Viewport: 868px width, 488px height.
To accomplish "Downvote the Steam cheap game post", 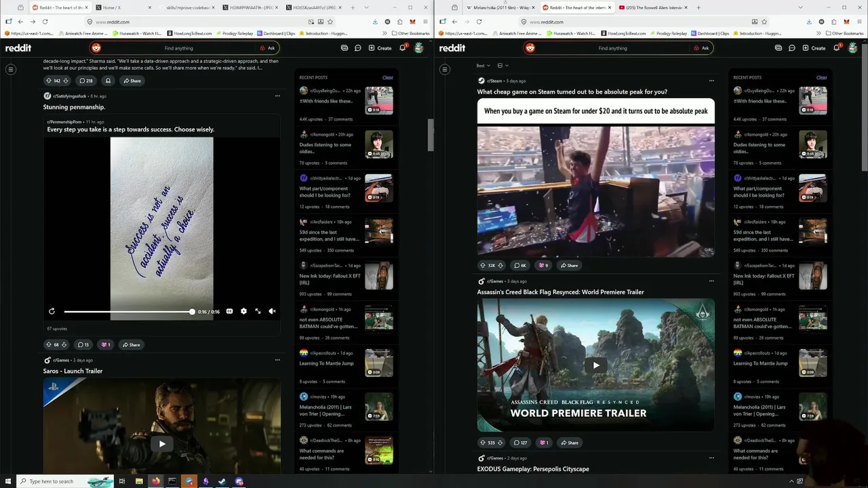I will [x=500, y=265].
